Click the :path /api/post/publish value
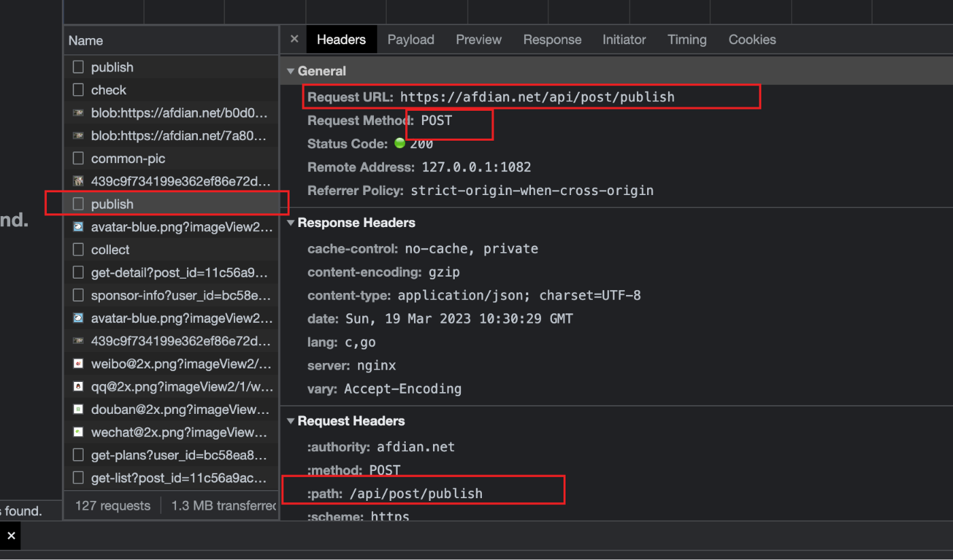953x560 pixels. [x=416, y=493]
